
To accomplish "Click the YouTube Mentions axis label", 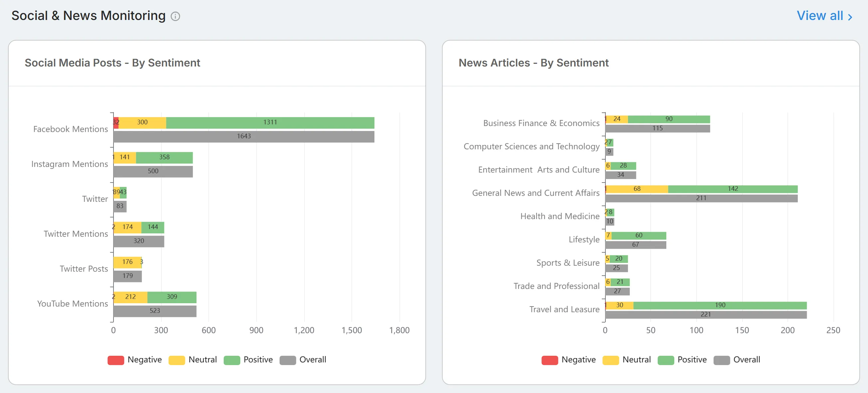I will click(73, 304).
